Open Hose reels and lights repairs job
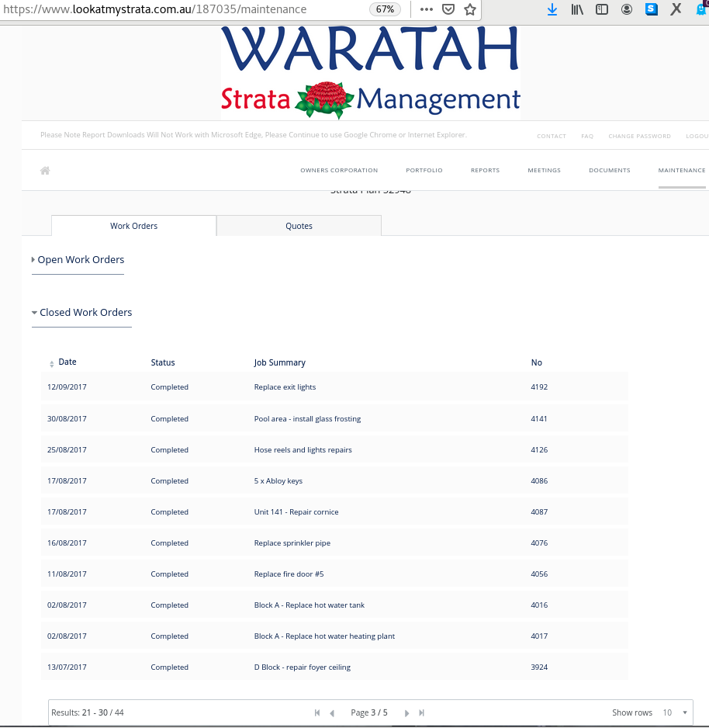Viewport: 709px width, 728px height. [x=303, y=450]
